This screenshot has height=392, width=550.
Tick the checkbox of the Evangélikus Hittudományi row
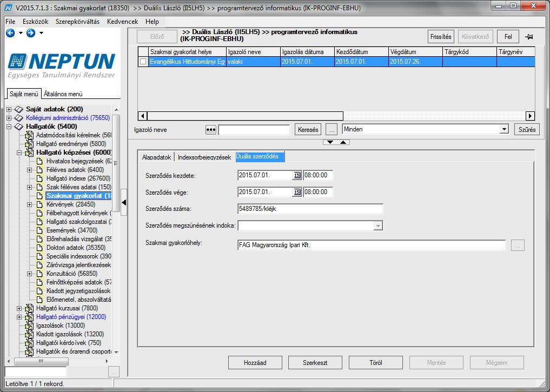[x=143, y=62]
